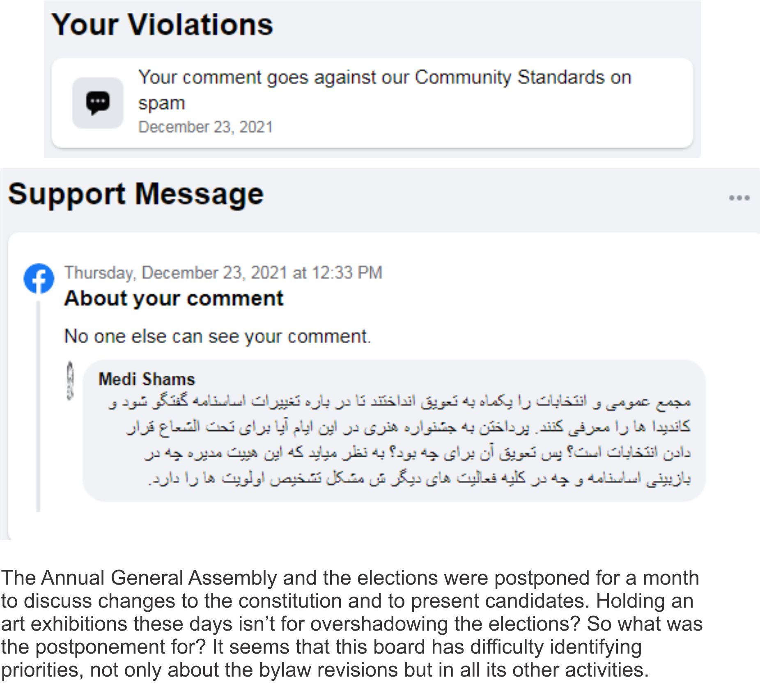Click the 'So what was' translation text
This screenshot has height=700, width=760.
pos(645,624)
